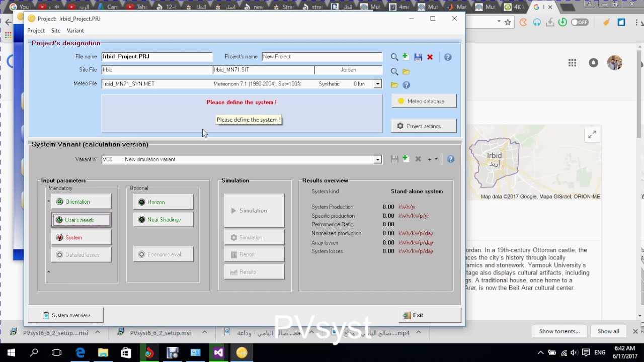This screenshot has width=644, height=362.
Task: Click the green download extension icon in Chrome
Action: [562, 22]
